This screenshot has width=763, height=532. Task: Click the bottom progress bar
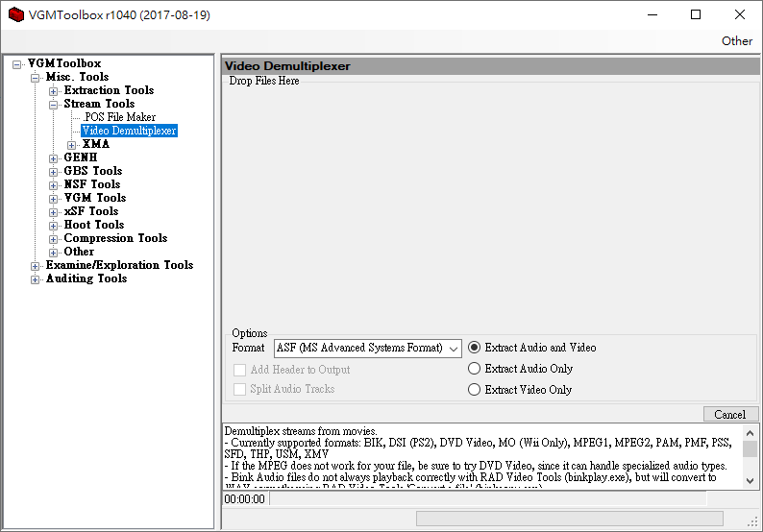pos(569,519)
